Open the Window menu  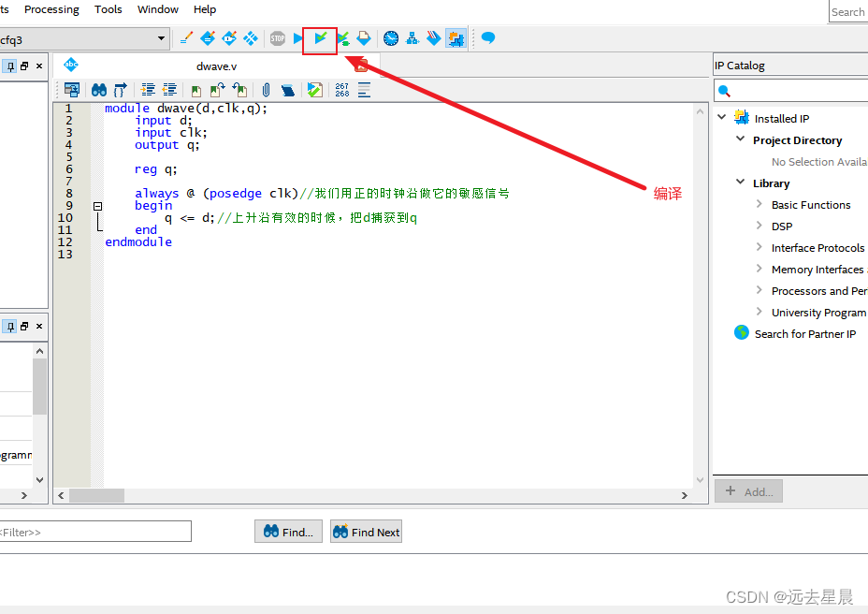(158, 9)
